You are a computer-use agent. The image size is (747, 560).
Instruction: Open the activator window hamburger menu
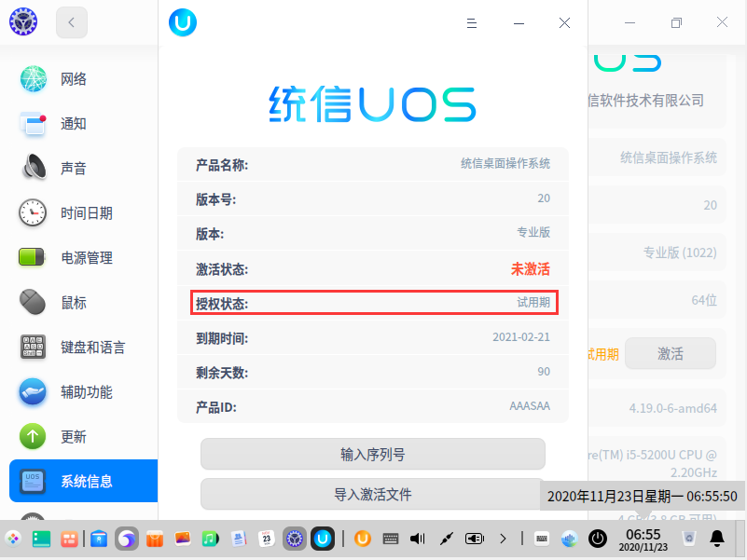pyautogui.click(x=472, y=23)
